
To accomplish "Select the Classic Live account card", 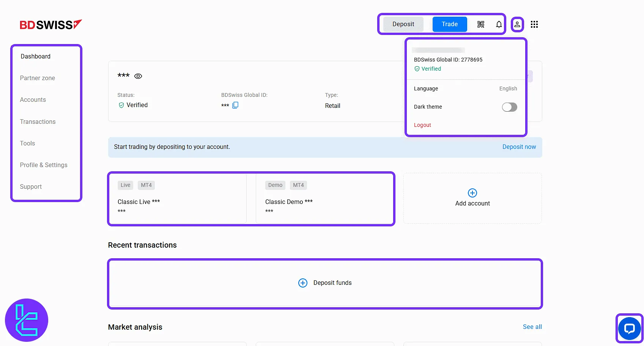I will (x=178, y=199).
